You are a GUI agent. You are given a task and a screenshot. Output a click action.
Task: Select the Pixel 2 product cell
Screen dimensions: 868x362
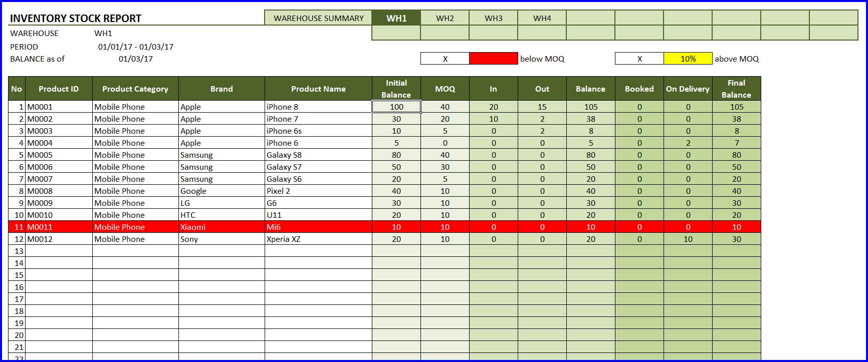coord(318,191)
